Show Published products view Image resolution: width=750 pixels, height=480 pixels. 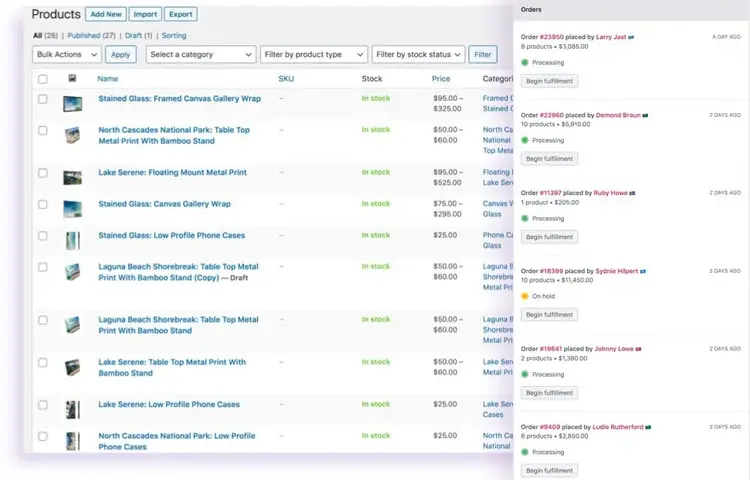click(84, 35)
